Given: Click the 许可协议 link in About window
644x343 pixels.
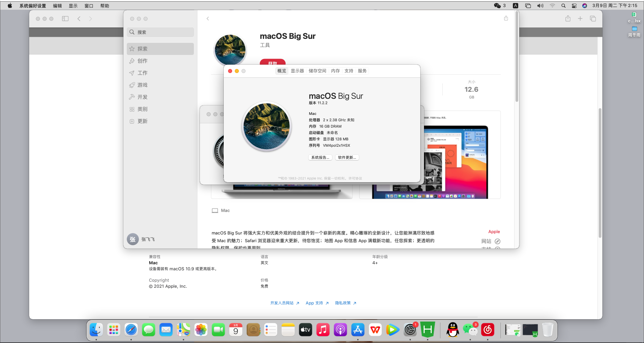Looking at the screenshot, I should pos(355,178).
